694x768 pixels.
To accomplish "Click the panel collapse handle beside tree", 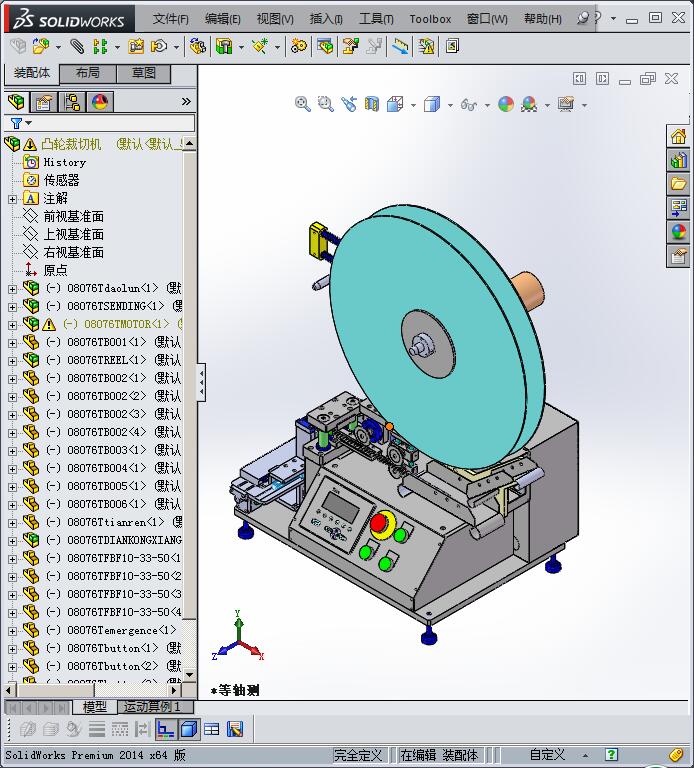I will 201,383.
